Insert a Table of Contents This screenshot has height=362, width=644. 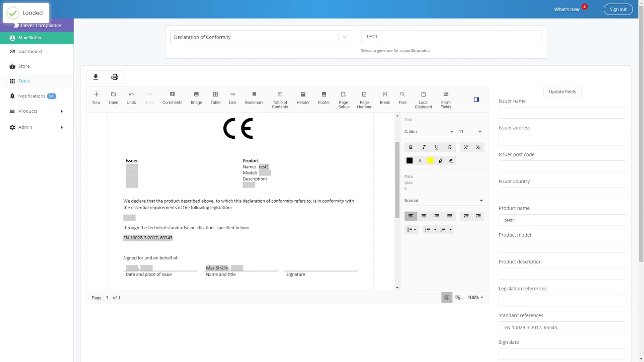pyautogui.click(x=280, y=100)
